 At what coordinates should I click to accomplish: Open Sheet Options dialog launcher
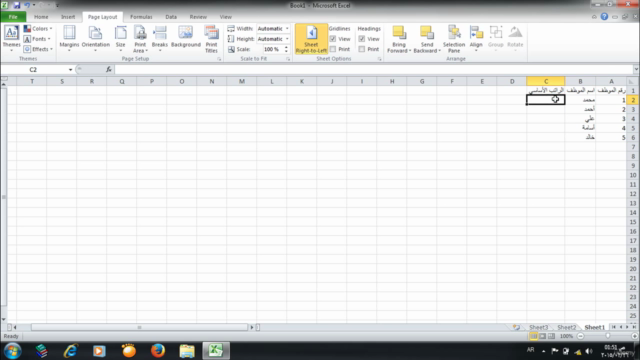coord(379,59)
